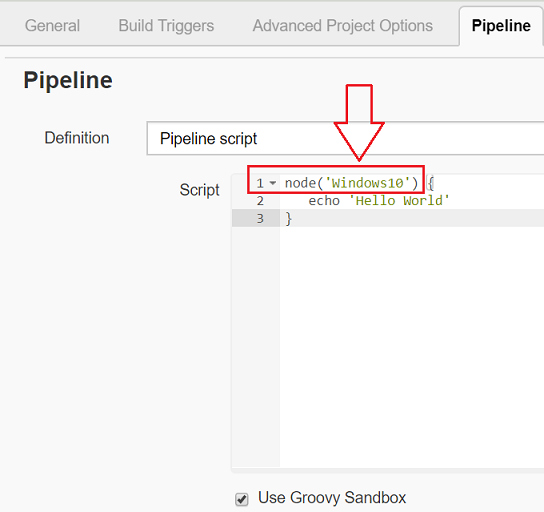Place cursor on the 'Hello World' string
The width and height of the screenshot is (544, 512).
399,200
